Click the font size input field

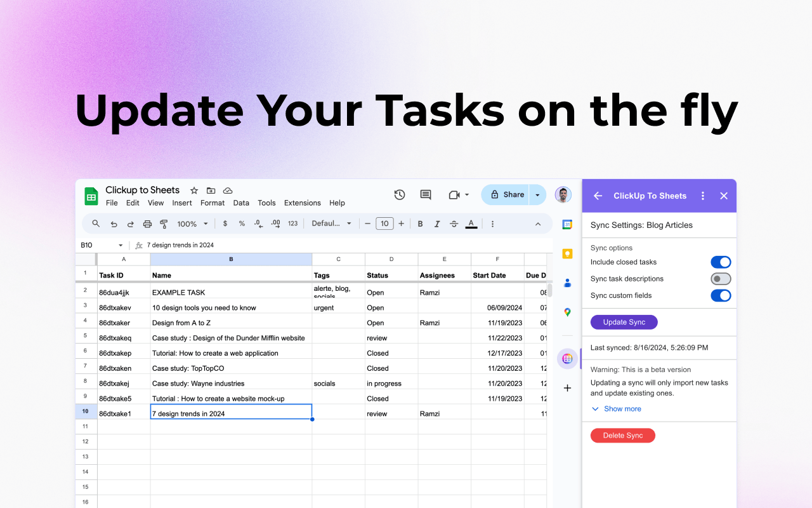384,224
